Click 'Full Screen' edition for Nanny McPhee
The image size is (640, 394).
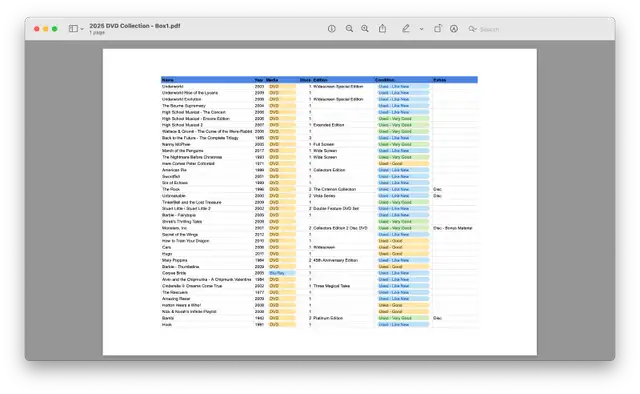(324, 145)
